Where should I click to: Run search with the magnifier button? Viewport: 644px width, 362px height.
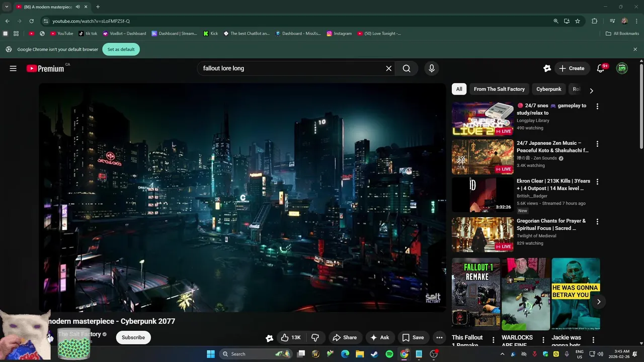pyautogui.click(x=407, y=68)
